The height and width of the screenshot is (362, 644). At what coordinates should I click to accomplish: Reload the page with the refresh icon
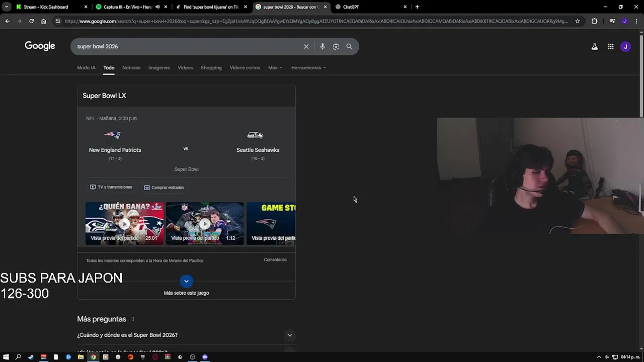pos(31,21)
